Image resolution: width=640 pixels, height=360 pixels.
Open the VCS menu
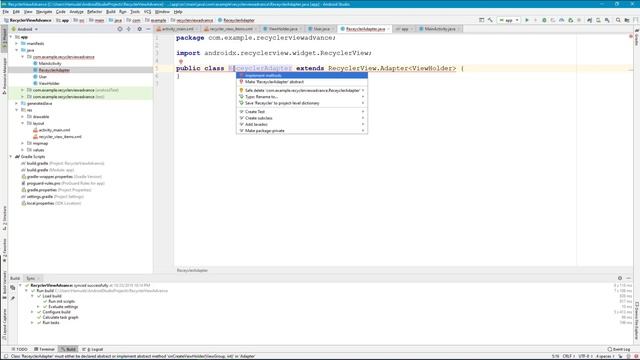click(147, 12)
